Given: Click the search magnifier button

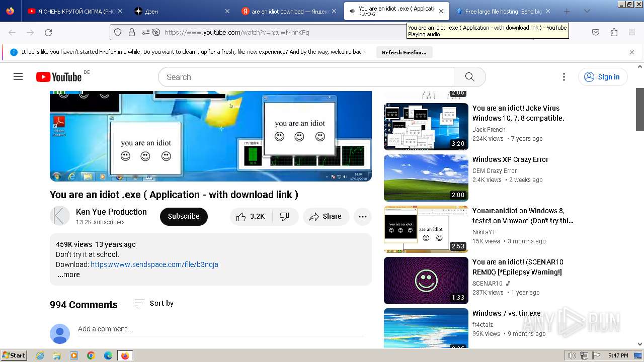Looking at the screenshot, I should point(469,77).
